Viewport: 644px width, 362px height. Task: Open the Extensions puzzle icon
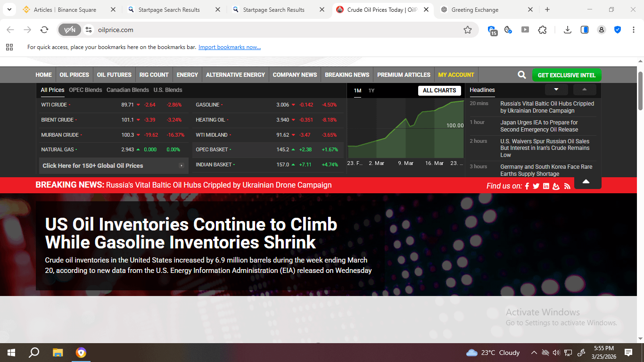[542, 30]
